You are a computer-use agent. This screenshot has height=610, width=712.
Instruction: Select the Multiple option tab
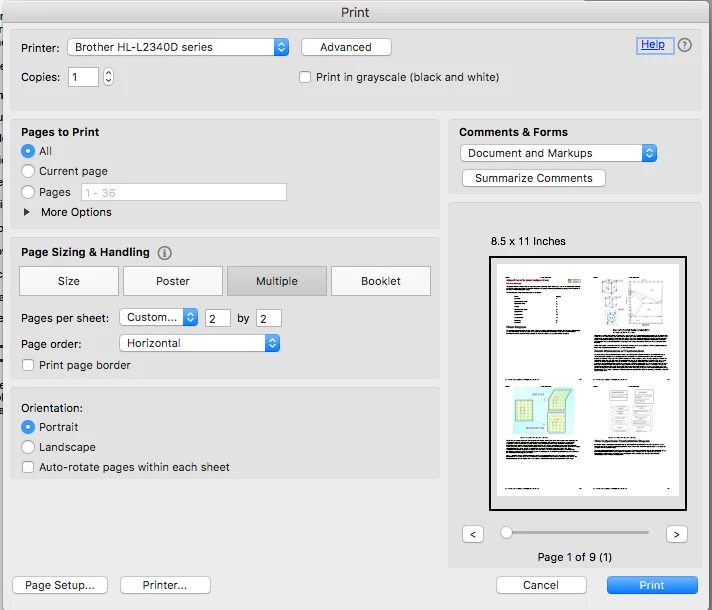277,281
